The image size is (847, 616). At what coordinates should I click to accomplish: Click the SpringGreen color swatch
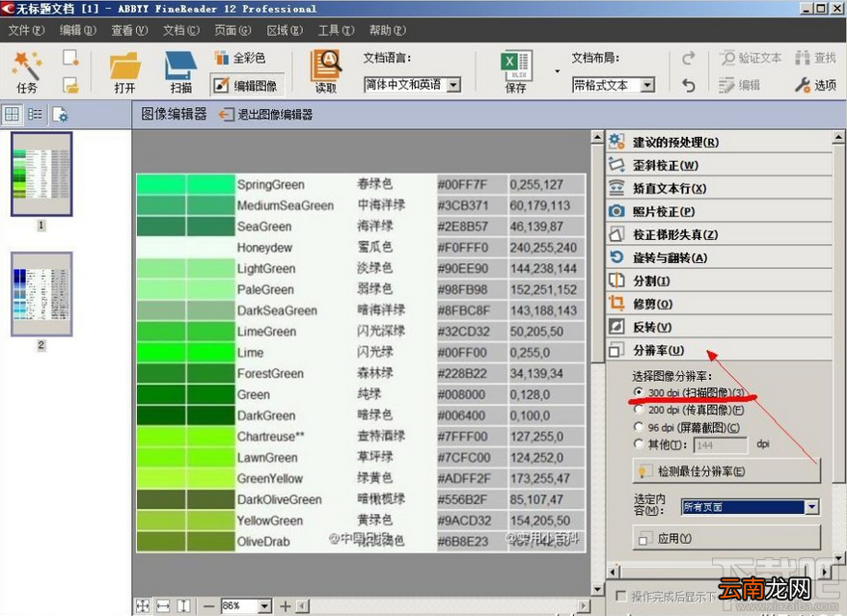click(x=185, y=184)
